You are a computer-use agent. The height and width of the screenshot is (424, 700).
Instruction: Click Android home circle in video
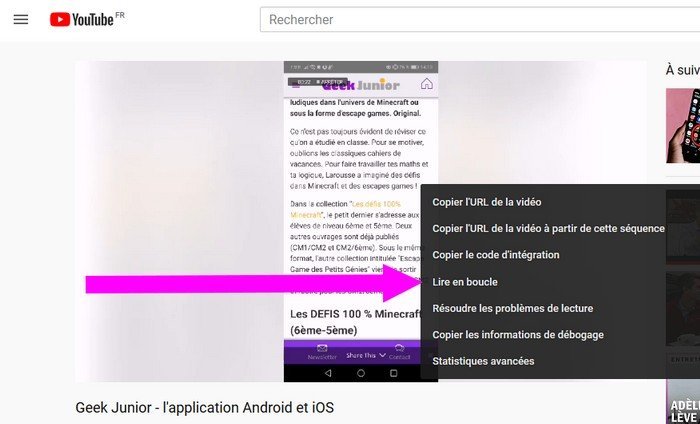point(361,373)
